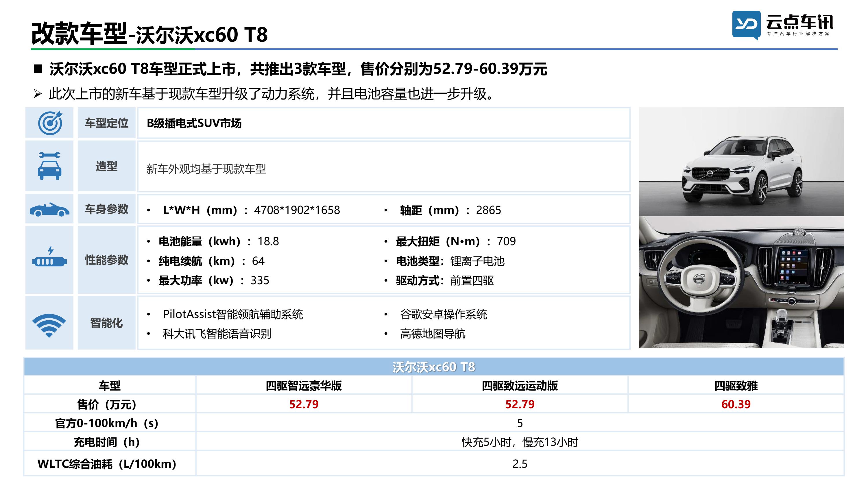Click the 四驱智远豪华版 column header
The height and width of the screenshot is (488, 868).
304,385
